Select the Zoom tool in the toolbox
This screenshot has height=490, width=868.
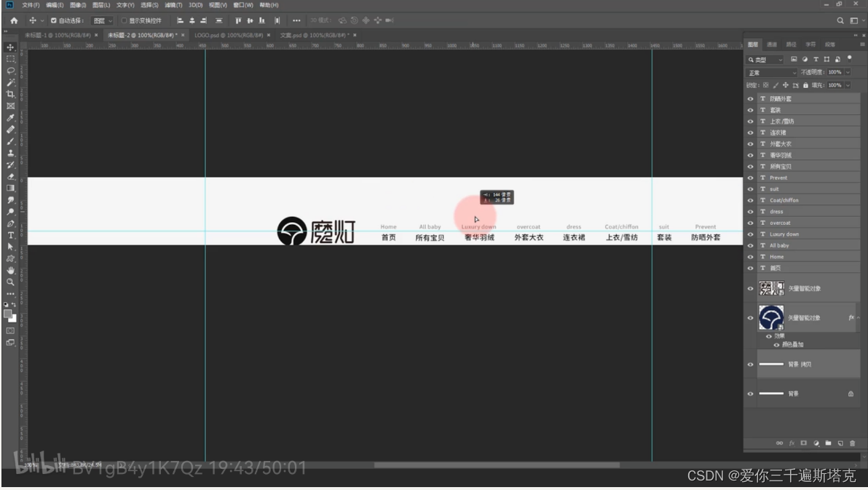pyautogui.click(x=10, y=282)
